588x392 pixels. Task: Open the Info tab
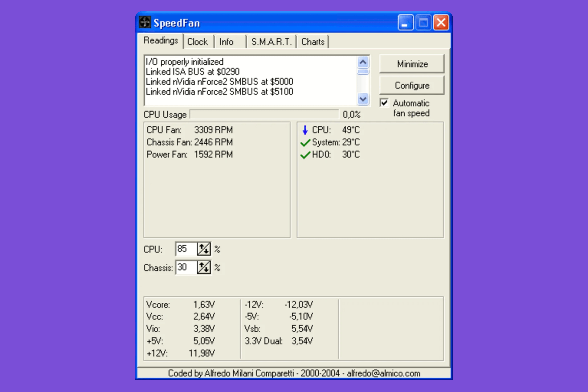227,42
